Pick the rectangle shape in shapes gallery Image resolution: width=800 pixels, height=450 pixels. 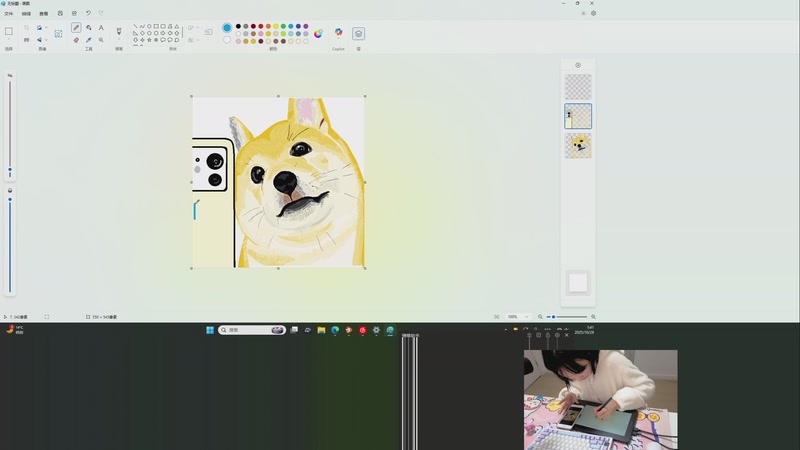156,27
